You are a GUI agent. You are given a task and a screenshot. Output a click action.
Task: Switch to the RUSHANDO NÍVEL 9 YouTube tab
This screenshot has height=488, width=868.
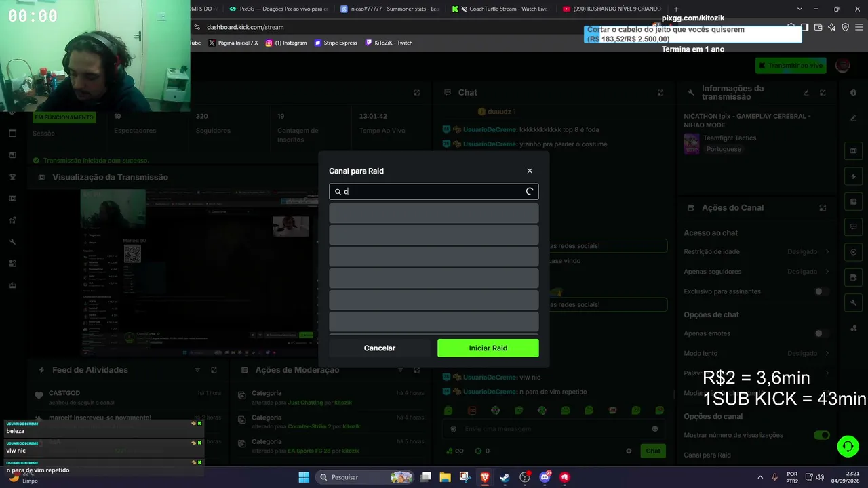tap(612, 9)
